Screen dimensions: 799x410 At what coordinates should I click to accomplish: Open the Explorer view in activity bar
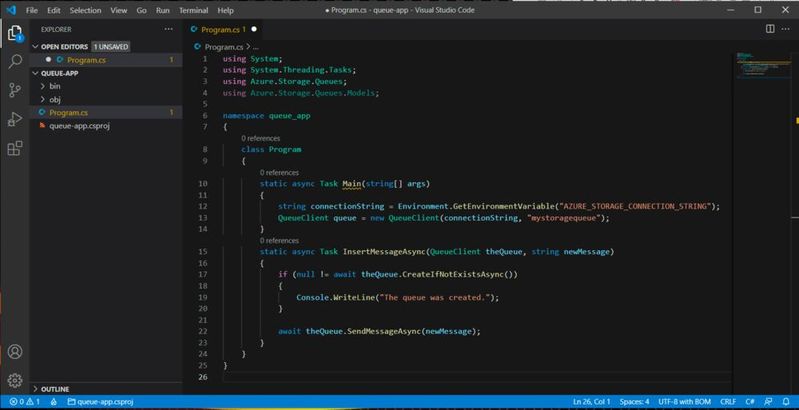(x=15, y=33)
